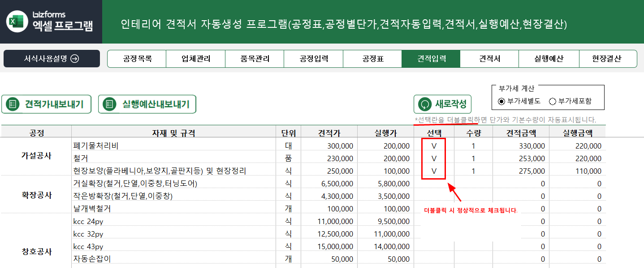
Task: Open the 공정표 tab
Action: [x=372, y=58]
